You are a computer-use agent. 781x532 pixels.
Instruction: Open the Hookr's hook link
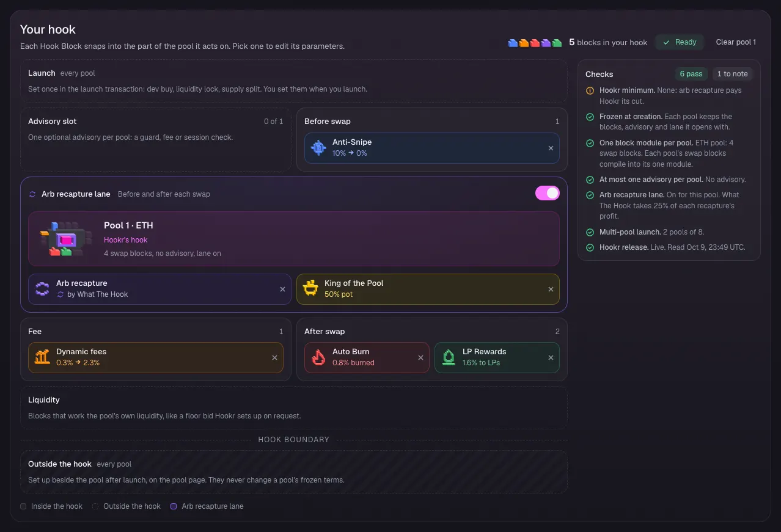tap(125, 240)
